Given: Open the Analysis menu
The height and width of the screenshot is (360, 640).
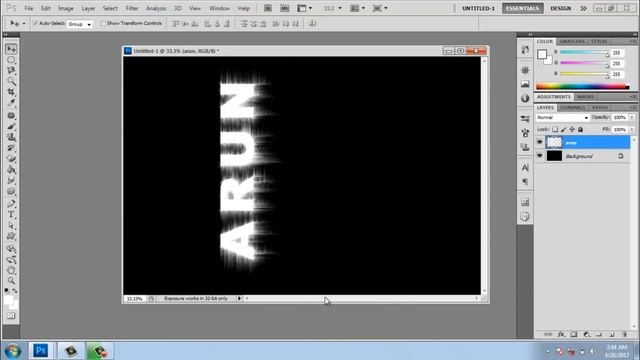Looking at the screenshot, I should coord(156,8).
